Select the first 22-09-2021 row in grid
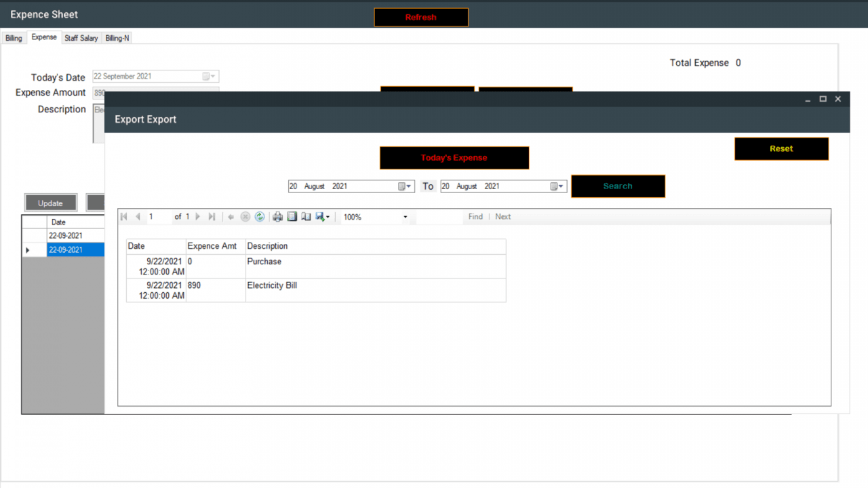868x488 pixels. (x=63, y=236)
